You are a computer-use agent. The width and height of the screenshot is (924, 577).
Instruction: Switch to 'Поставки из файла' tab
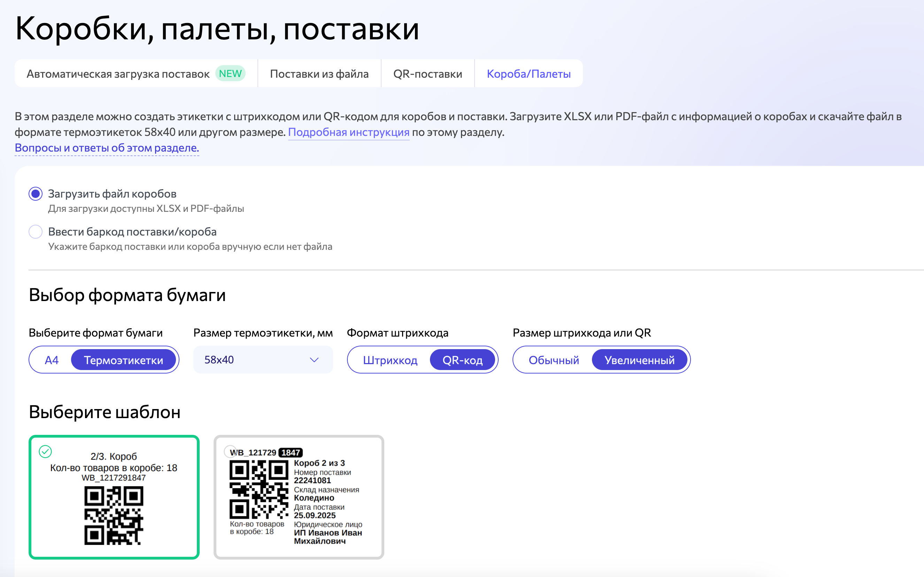point(319,73)
